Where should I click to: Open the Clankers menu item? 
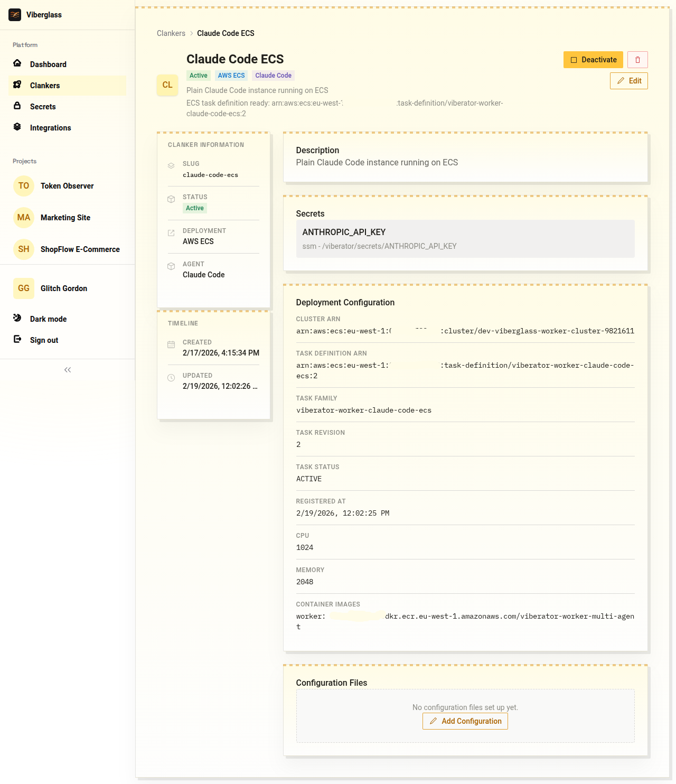click(x=45, y=86)
